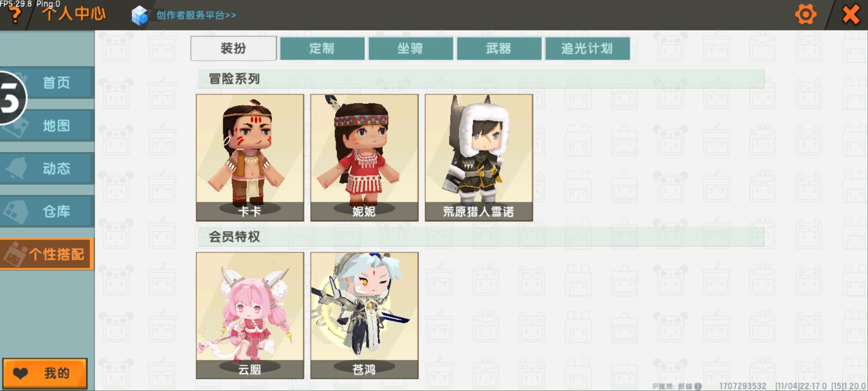Click the blue cube creator platform icon
Image resolution: width=868 pixels, height=391 pixels.
pyautogui.click(x=140, y=16)
